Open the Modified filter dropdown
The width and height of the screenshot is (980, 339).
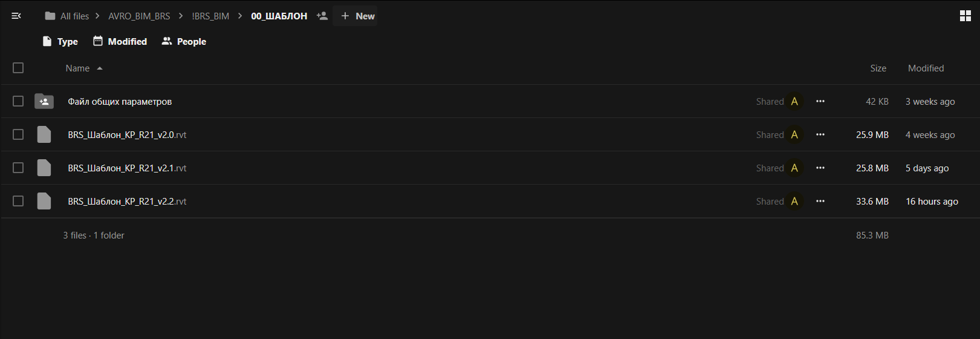pyautogui.click(x=120, y=41)
